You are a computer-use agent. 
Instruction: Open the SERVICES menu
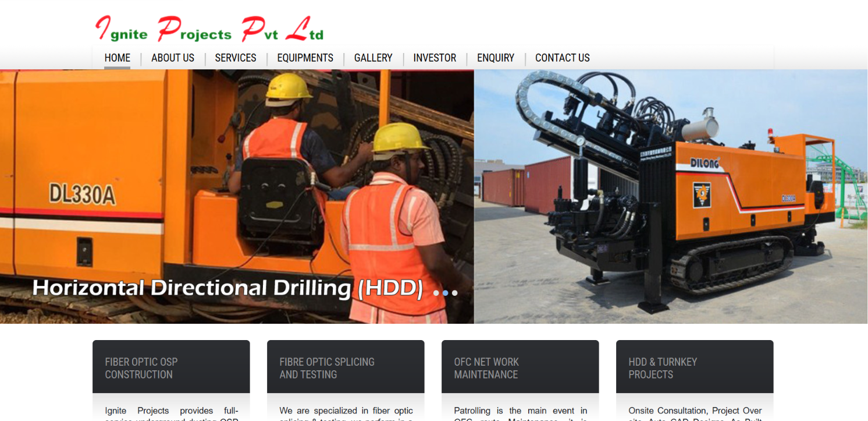pyautogui.click(x=236, y=58)
